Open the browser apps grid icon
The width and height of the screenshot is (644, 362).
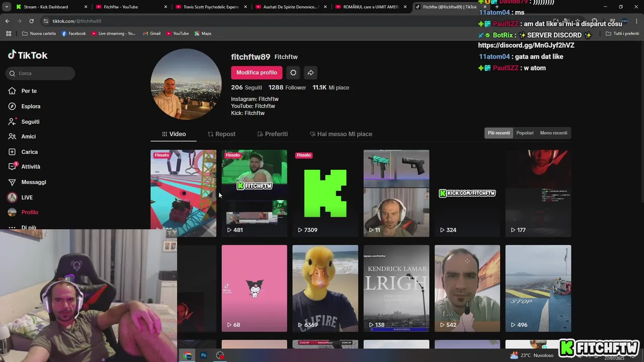pos(9,34)
